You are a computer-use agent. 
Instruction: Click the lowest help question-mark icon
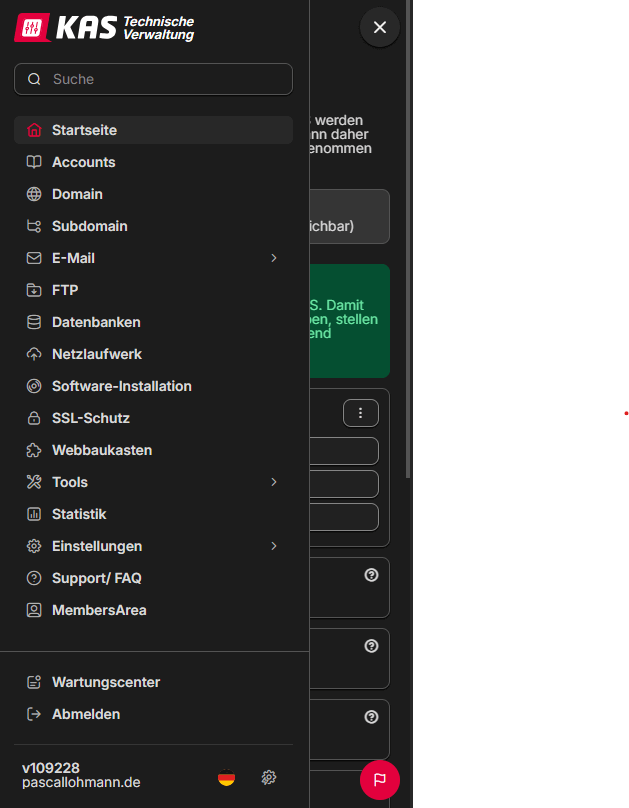pos(371,717)
